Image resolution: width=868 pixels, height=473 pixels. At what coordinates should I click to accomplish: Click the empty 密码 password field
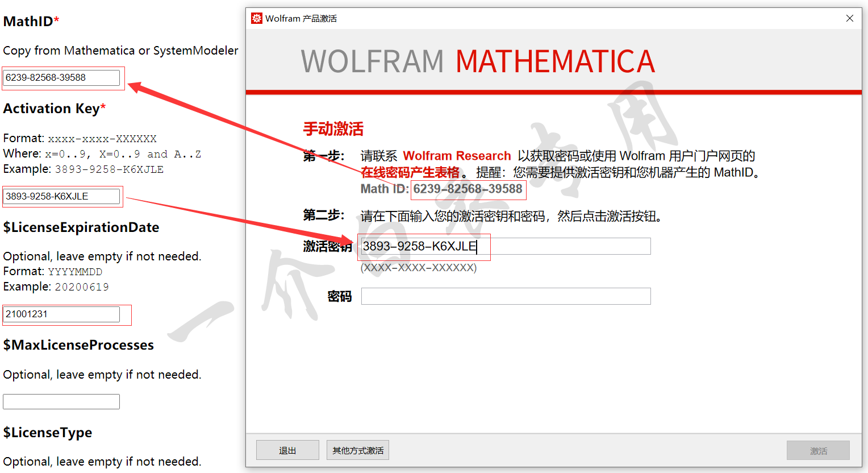point(506,296)
